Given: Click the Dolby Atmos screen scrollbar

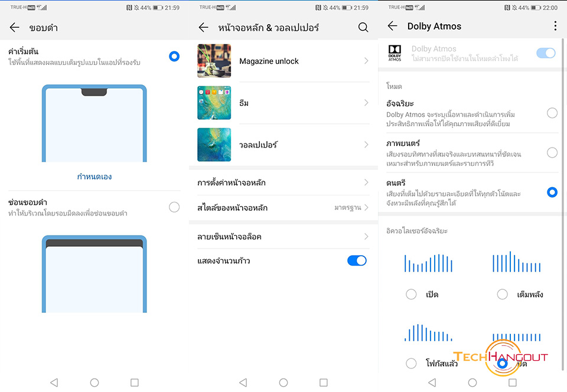Looking at the screenshot, I should [563, 204].
